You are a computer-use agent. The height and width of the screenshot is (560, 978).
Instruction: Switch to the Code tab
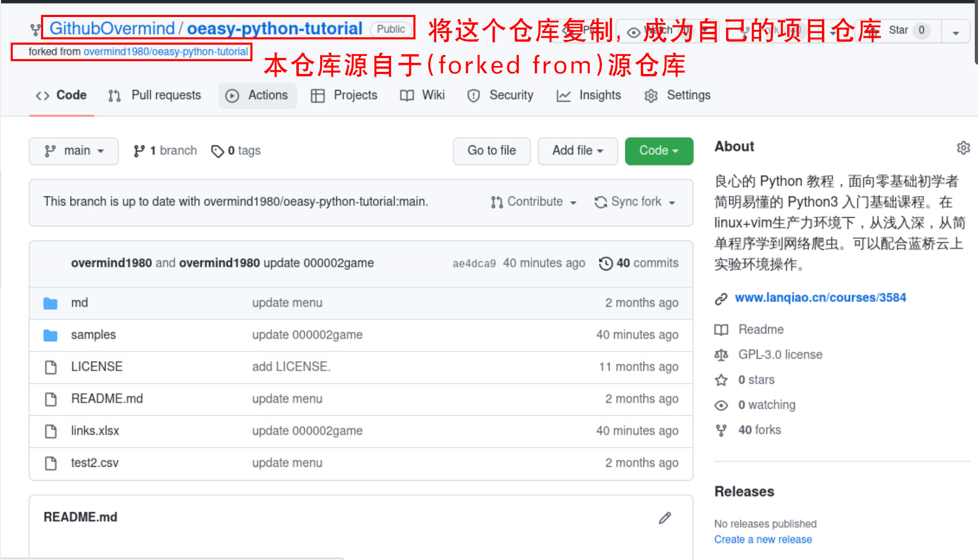[61, 95]
